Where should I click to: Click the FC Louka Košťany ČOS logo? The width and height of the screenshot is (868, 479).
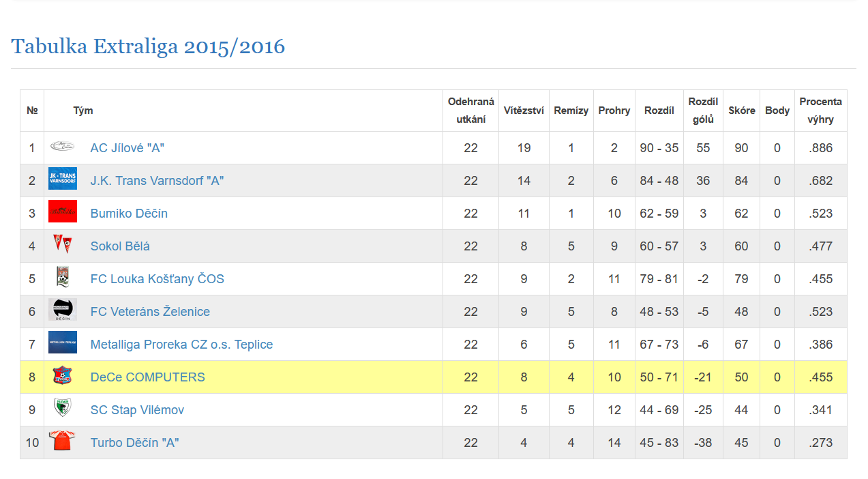[62, 278]
